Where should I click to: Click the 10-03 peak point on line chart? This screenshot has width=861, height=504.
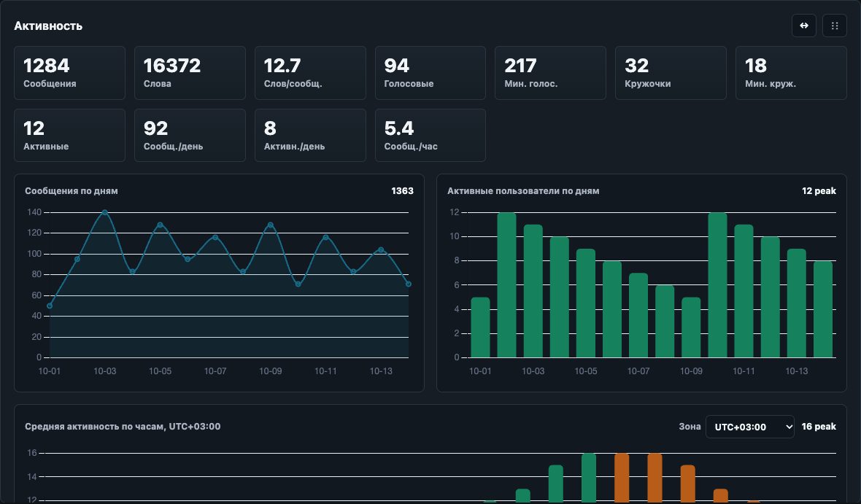coord(105,212)
